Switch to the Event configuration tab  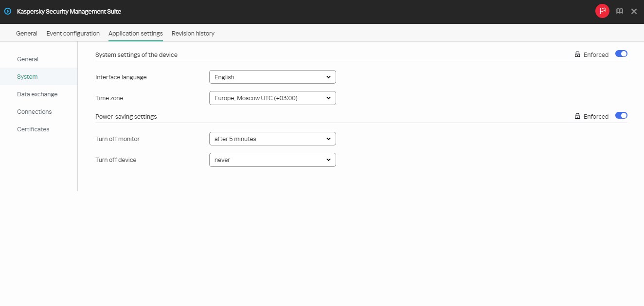(72, 33)
